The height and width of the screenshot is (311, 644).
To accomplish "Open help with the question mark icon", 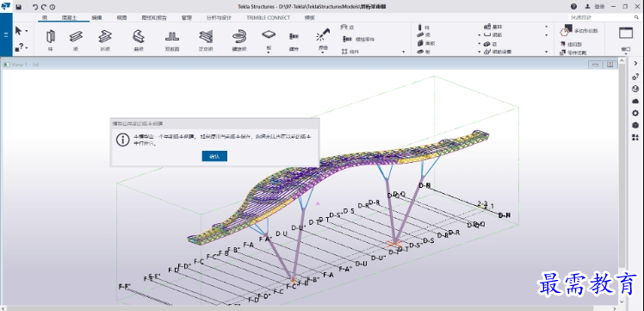I will click(x=573, y=7).
